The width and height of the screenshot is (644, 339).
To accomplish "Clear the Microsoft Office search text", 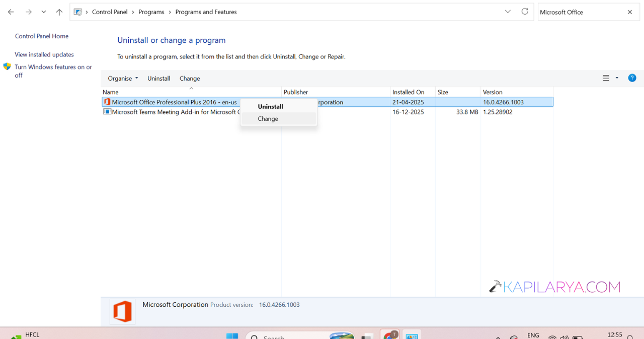I will (629, 12).
